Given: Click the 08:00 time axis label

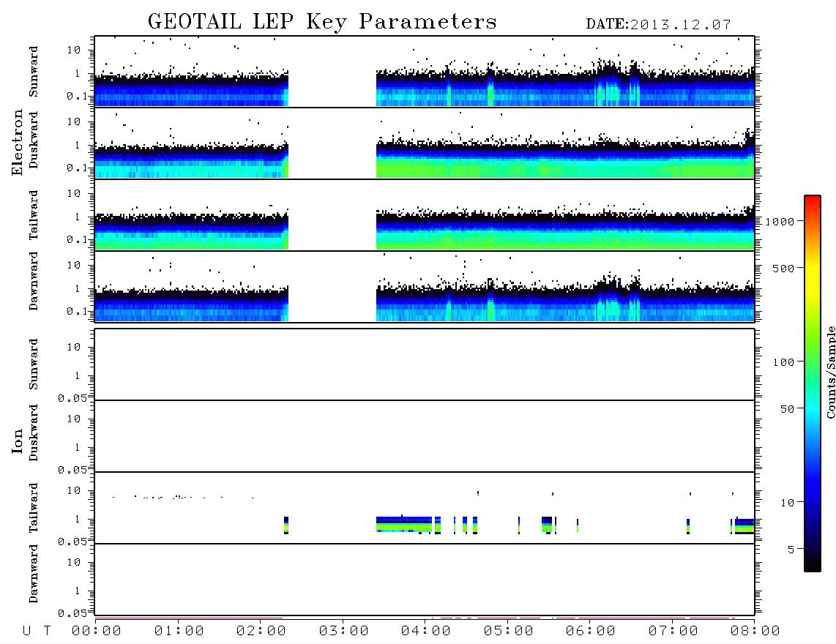Looking at the screenshot, I should point(755,632).
